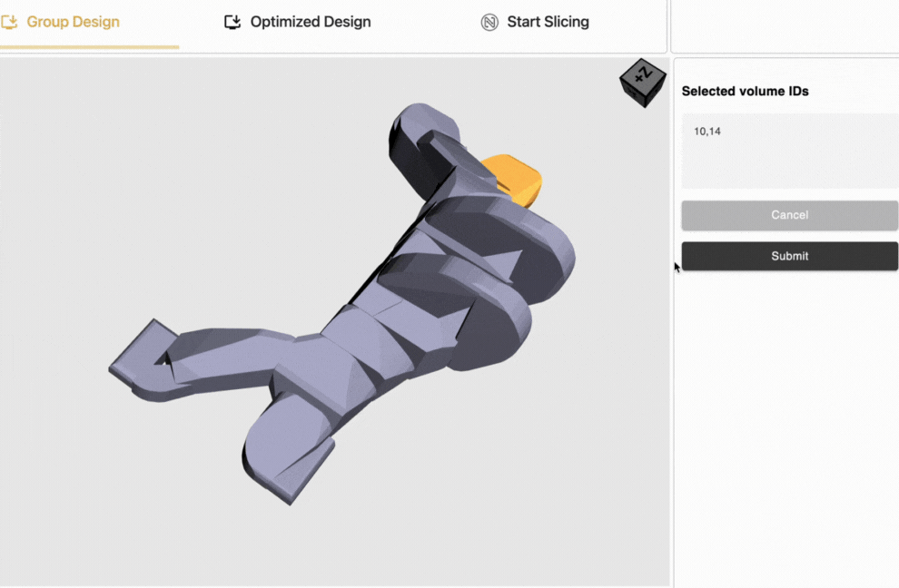Click the Start Slicing circular icon

[x=489, y=22]
